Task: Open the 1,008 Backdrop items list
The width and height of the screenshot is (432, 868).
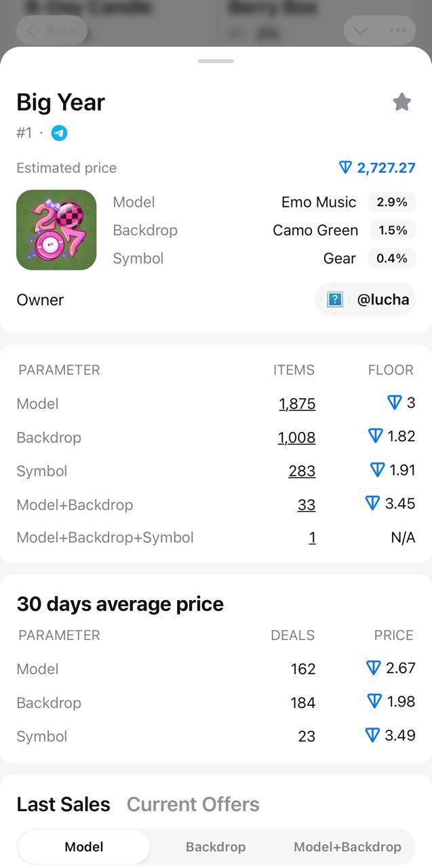Action: click(296, 437)
